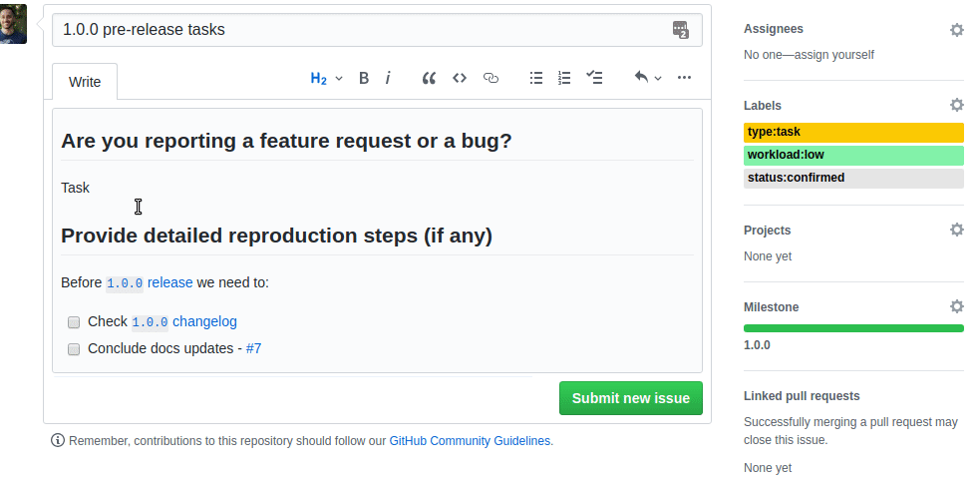Click the user avatar thumbnail
The height and width of the screenshot is (480, 980).
click(13, 24)
